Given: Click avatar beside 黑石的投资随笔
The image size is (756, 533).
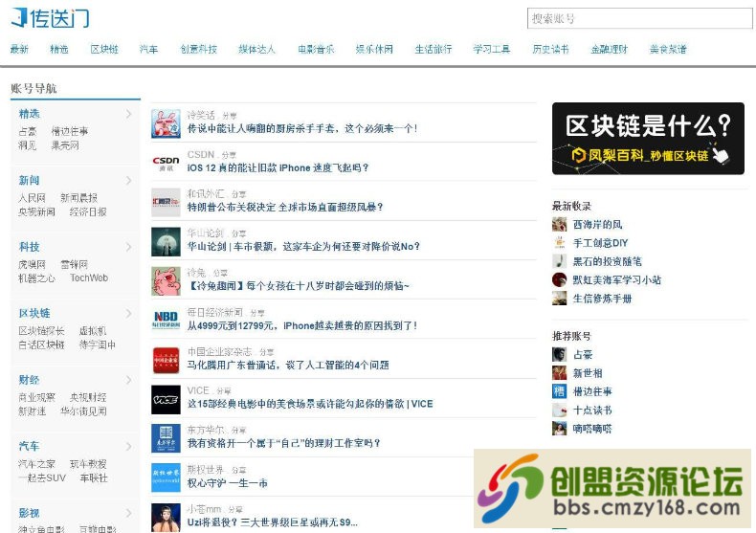Looking at the screenshot, I should [x=559, y=261].
